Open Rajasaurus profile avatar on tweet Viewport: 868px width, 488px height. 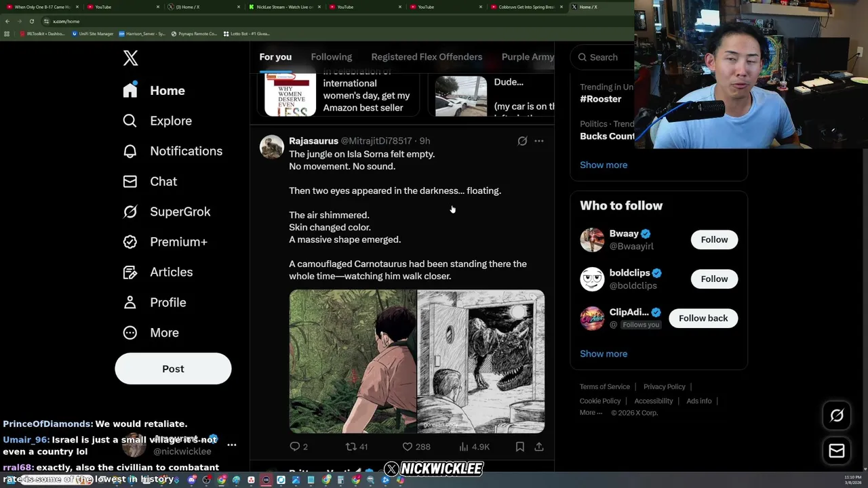tap(272, 147)
